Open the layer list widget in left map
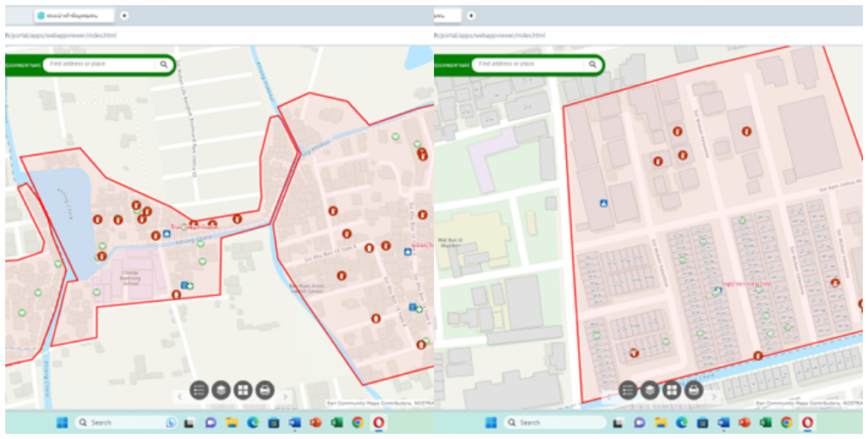Screen dimensions: 868x439 coord(221,390)
